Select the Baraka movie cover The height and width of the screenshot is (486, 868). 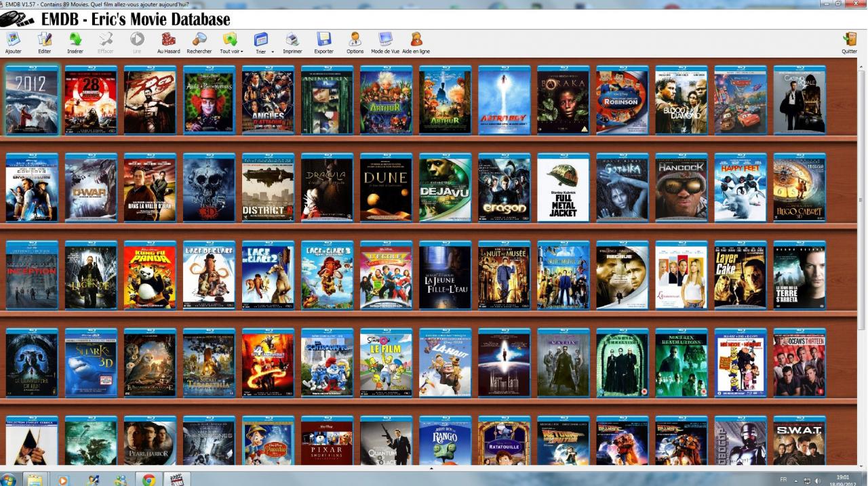tap(563, 100)
